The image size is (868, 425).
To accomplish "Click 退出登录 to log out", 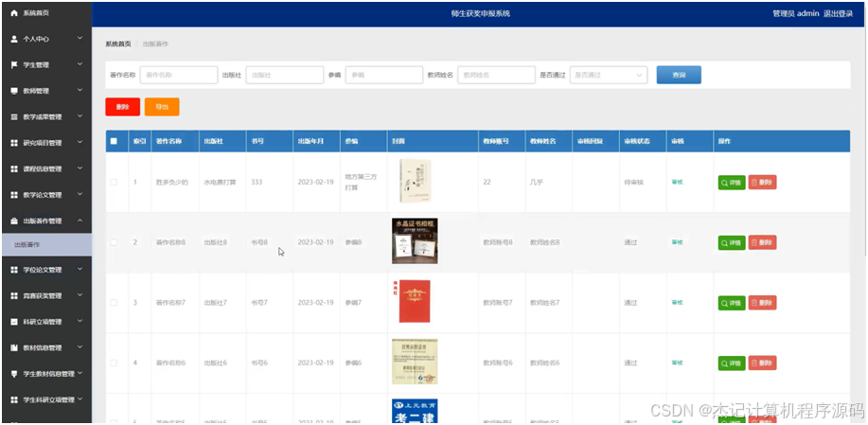I will tap(838, 14).
